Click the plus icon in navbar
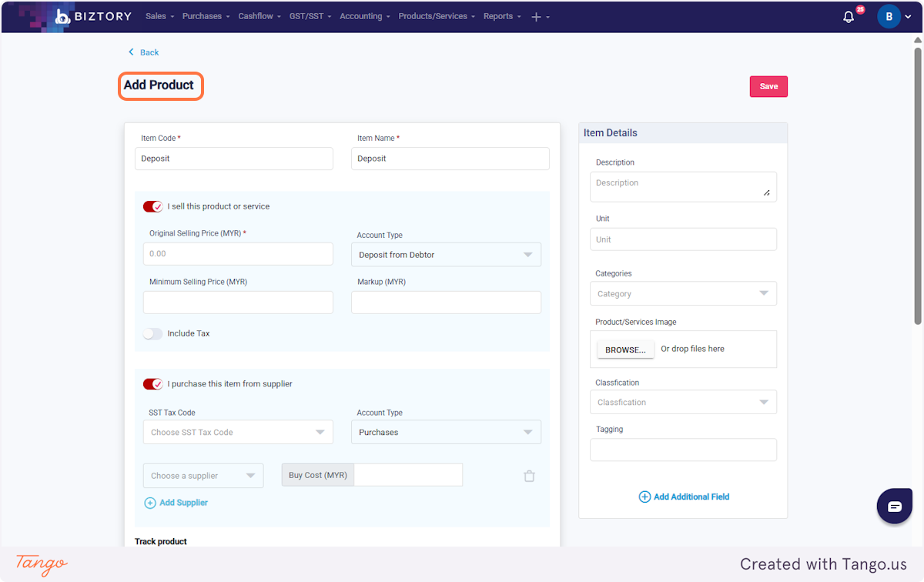924x582 pixels. coord(537,17)
